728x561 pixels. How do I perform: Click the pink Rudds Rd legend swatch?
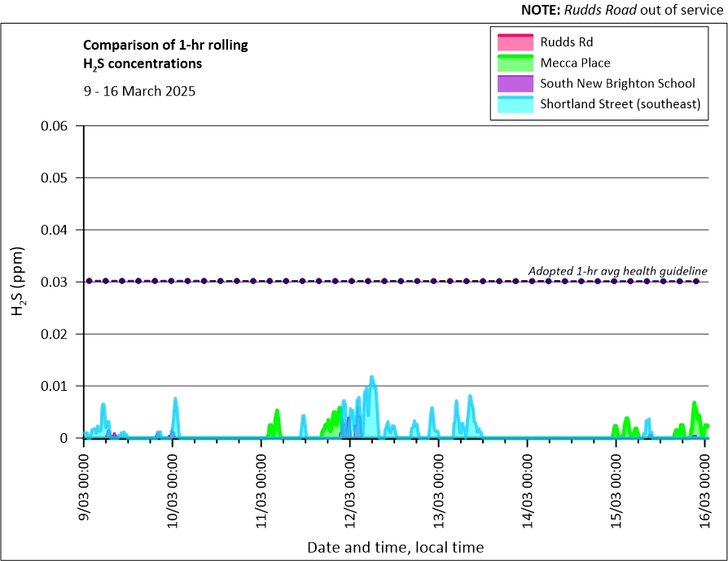tap(514, 42)
